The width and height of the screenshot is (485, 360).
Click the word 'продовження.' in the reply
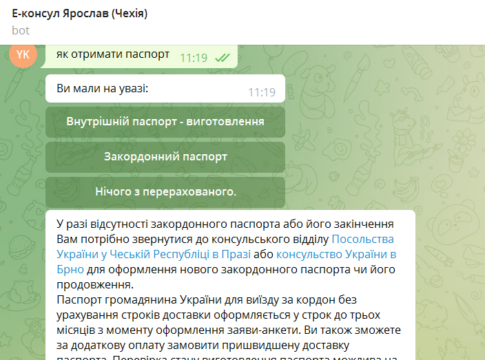tap(95, 285)
